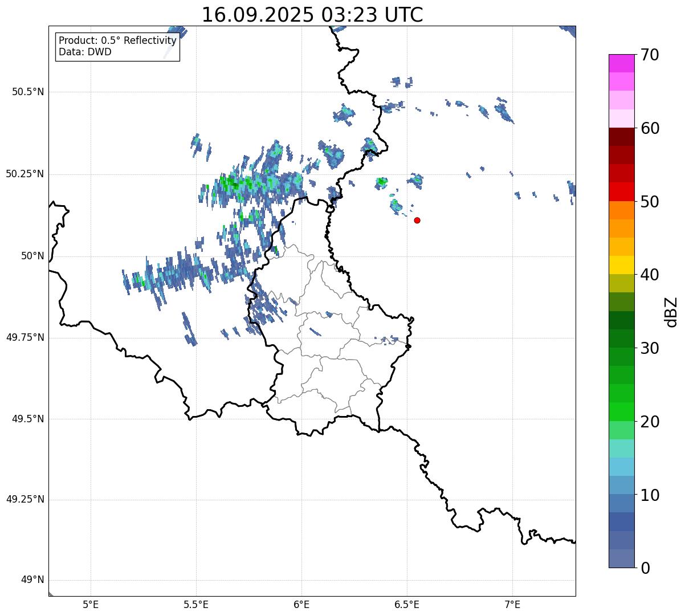Click the dBZ colorbar axis label
685x616 pixels.
tap(671, 311)
